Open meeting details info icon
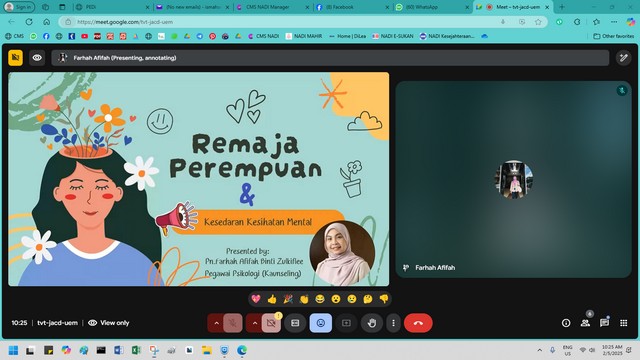640x360 pixels. [566, 323]
